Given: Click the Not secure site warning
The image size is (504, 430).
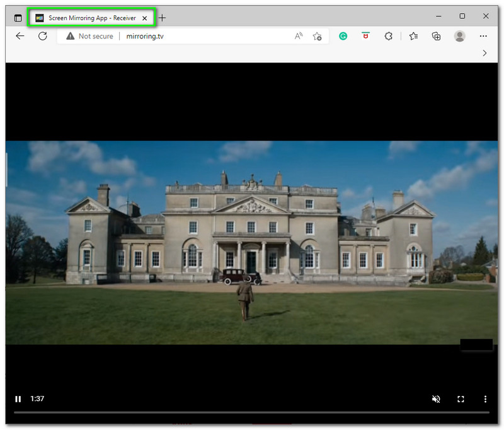Looking at the screenshot, I should pyautogui.click(x=90, y=37).
